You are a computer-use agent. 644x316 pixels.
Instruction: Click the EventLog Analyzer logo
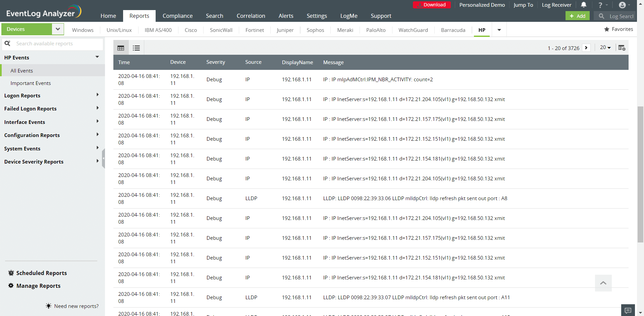tap(44, 12)
